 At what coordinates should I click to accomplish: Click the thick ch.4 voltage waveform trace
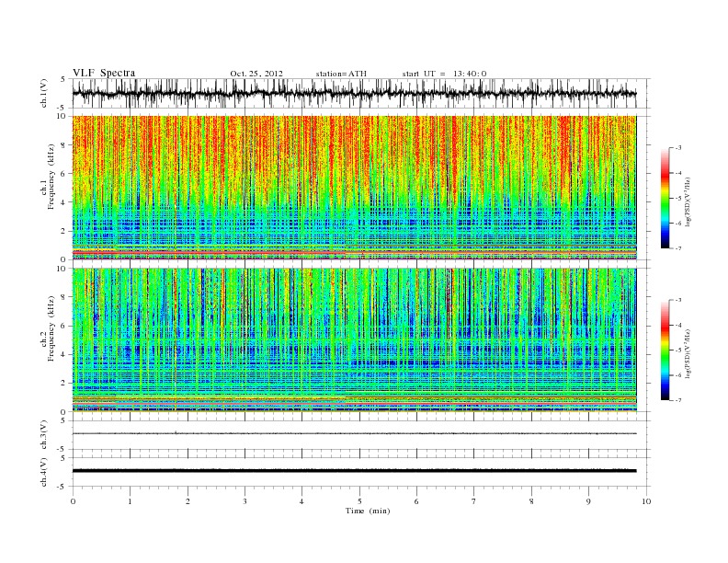[354, 471]
